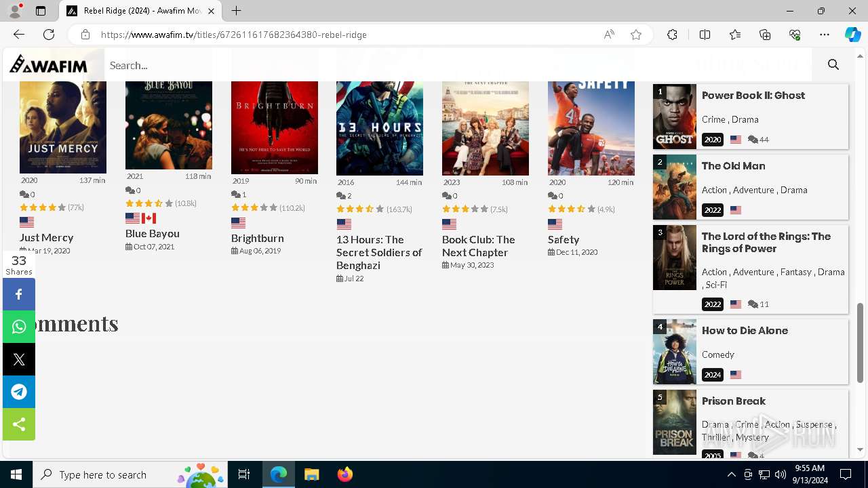
Task: Toggle split screen view
Action: pyautogui.click(x=705, y=35)
